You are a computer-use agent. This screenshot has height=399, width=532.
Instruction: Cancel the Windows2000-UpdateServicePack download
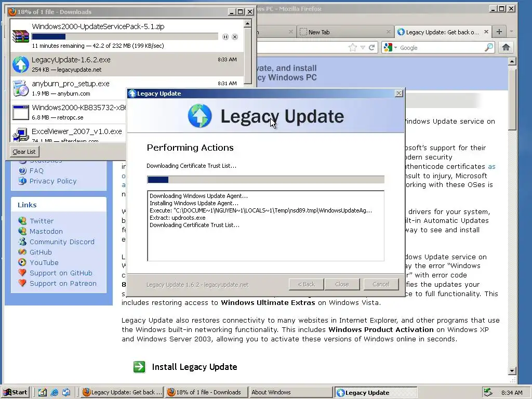[235, 37]
